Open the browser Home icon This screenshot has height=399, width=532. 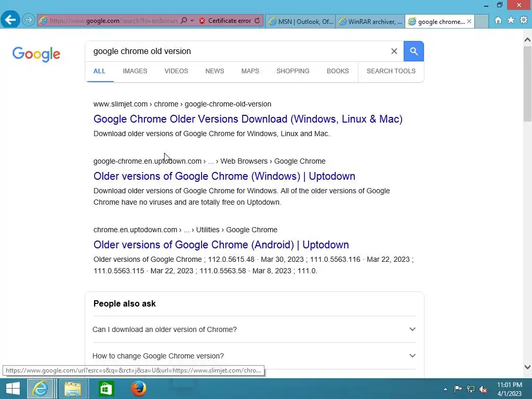[x=498, y=20]
